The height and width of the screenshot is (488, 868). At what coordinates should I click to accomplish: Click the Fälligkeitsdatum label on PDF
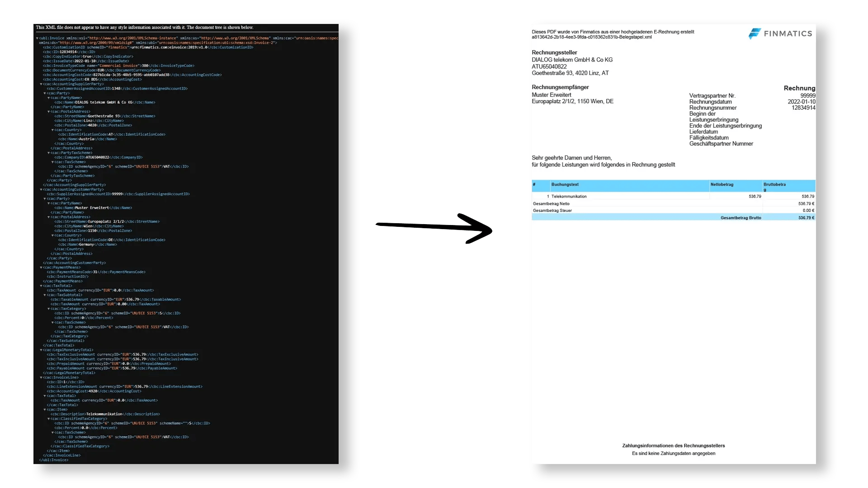click(709, 138)
